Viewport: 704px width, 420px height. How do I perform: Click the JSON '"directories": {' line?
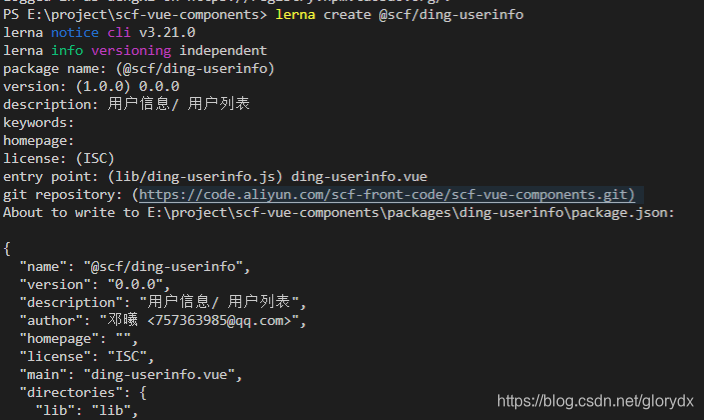(x=83, y=393)
